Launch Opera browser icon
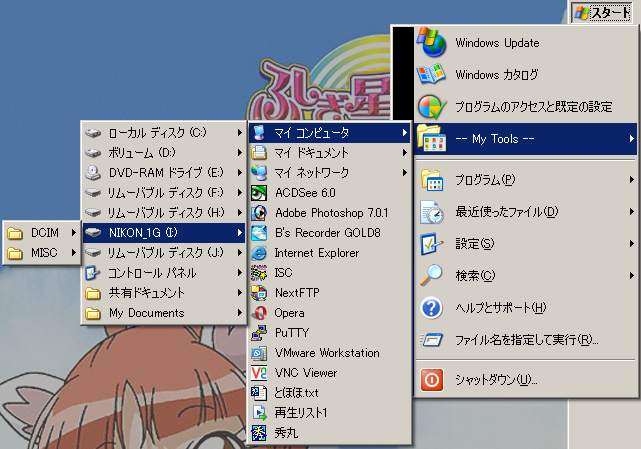Viewport: 641px width, 449px height. click(x=259, y=313)
